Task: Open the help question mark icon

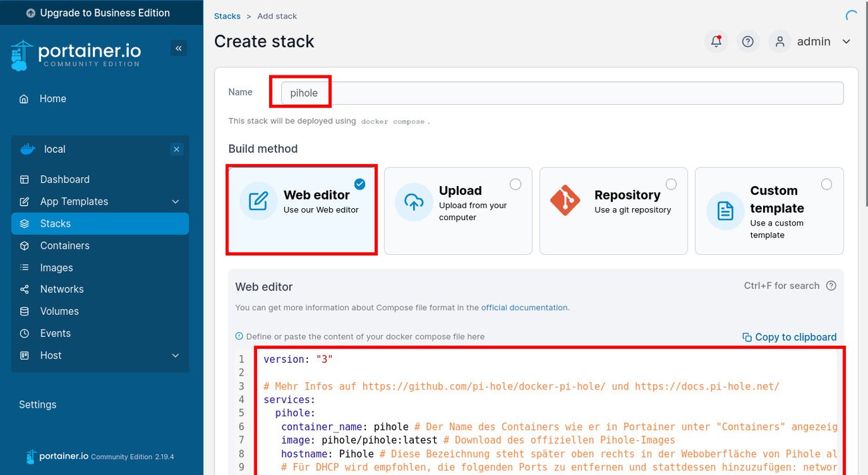Action: 748,41
